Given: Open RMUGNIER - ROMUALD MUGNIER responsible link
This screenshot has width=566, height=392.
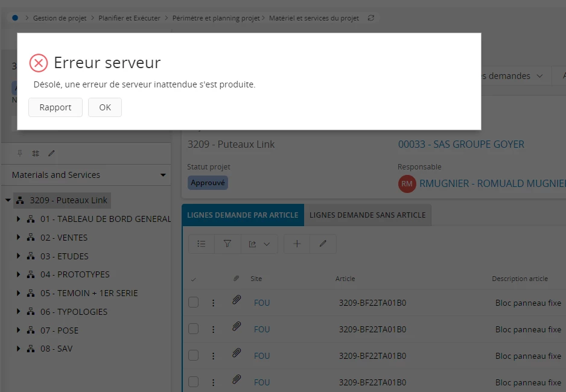Looking at the screenshot, I should point(492,183).
